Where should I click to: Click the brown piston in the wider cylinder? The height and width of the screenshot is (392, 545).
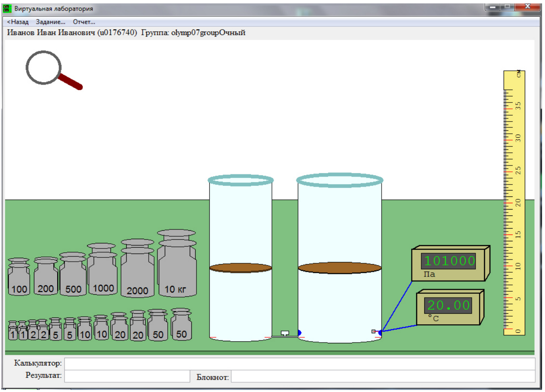[x=340, y=268]
